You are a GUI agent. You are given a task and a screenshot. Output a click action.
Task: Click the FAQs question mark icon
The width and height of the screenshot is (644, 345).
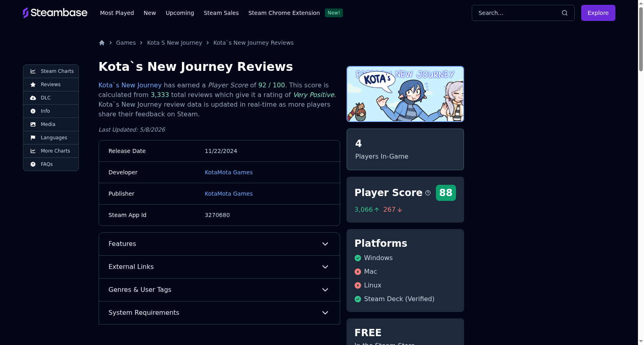tap(33, 164)
